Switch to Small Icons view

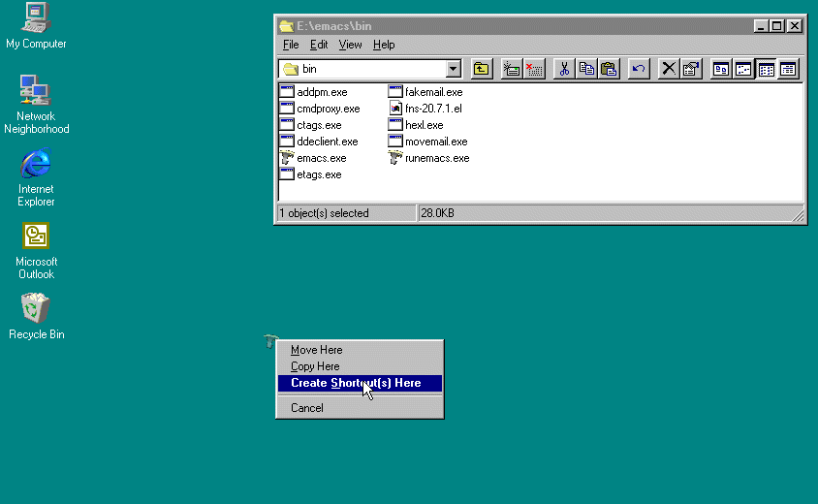[x=743, y=69]
